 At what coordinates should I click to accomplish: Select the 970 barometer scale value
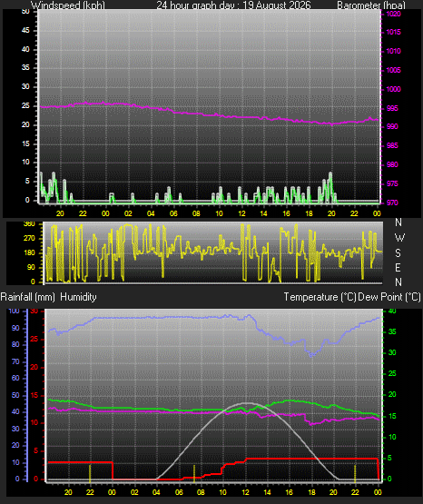point(392,203)
